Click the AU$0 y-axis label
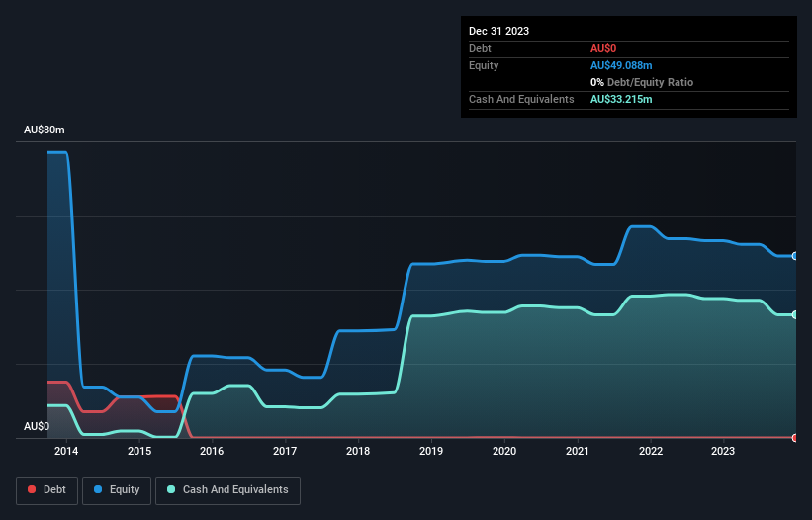Screen dimensions: 812x520 [x=37, y=426]
